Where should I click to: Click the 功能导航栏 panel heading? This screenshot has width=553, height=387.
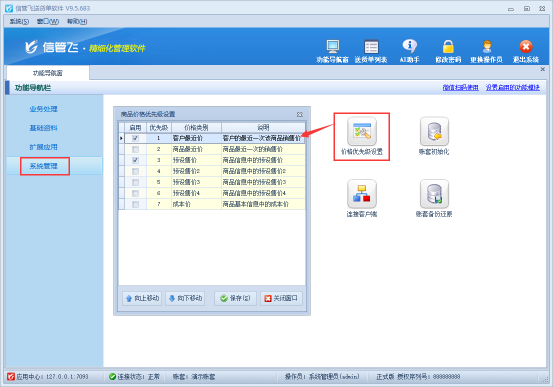33,88
